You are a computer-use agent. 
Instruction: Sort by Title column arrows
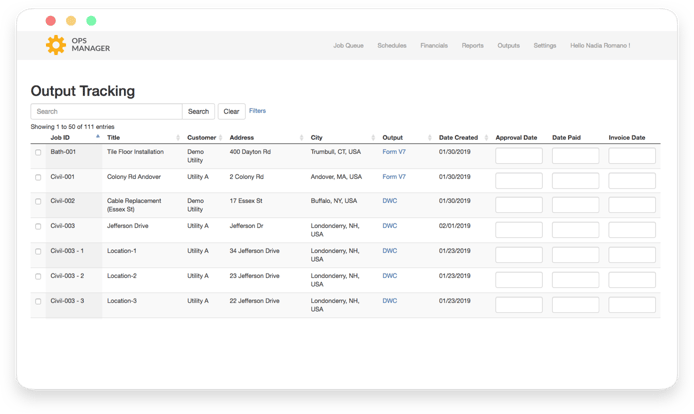[x=178, y=138]
